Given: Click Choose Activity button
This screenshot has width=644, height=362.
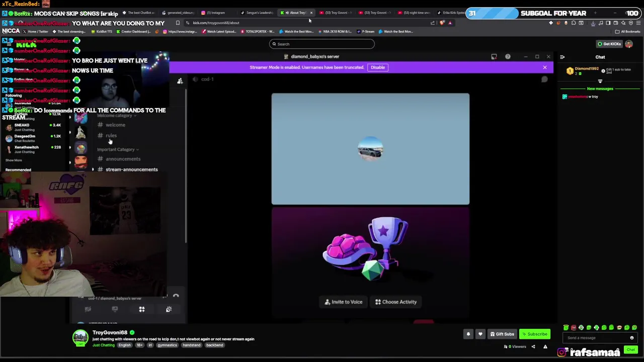Looking at the screenshot, I should (396, 302).
